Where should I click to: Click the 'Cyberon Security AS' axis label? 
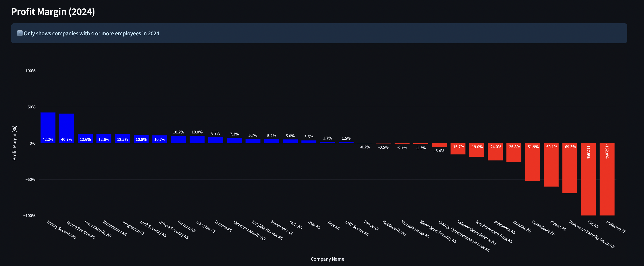[x=249, y=230]
